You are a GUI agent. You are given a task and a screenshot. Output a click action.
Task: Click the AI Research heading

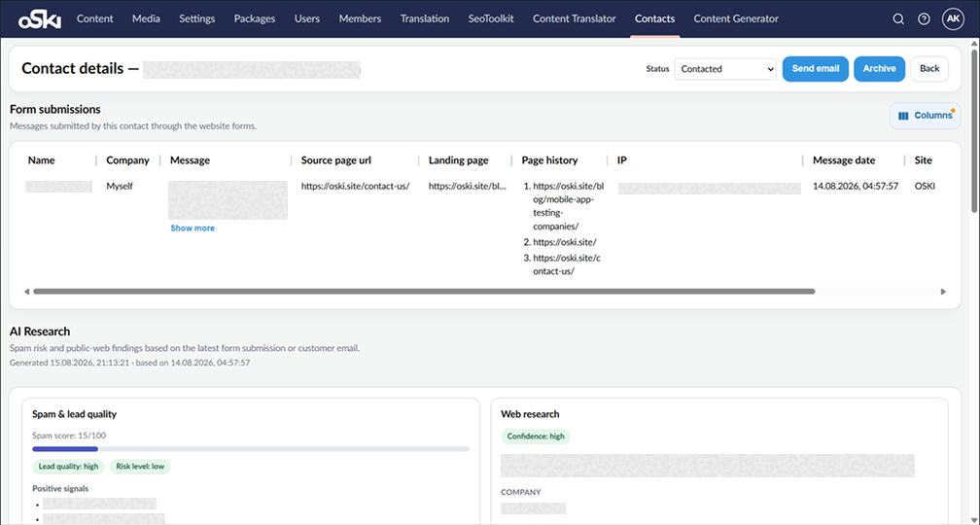tap(40, 332)
